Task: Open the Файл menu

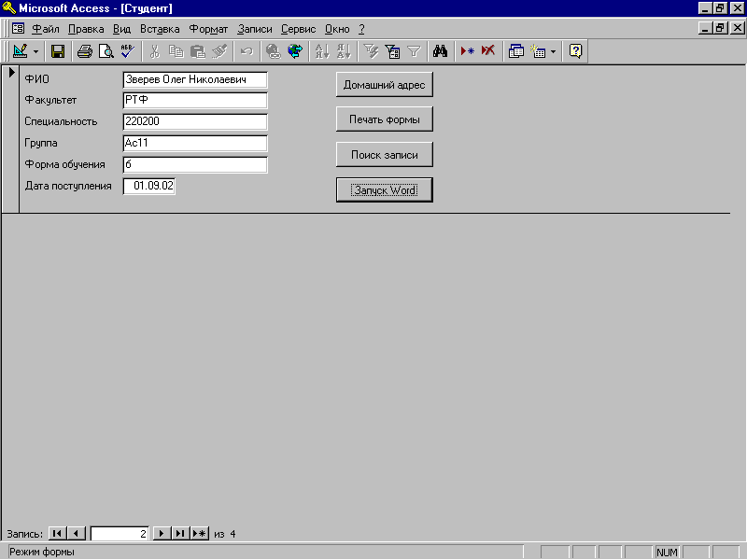Action: (45, 29)
